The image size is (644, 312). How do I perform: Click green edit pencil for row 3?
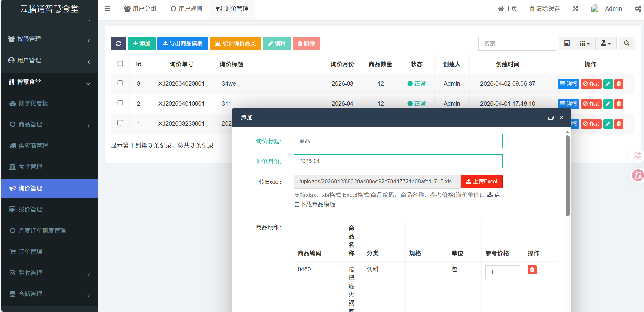[608, 84]
